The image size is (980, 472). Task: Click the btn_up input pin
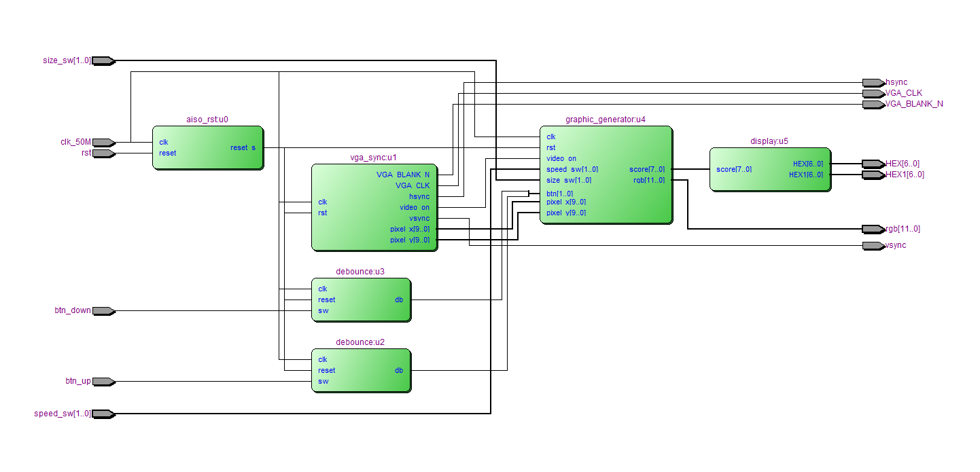click(x=103, y=381)
